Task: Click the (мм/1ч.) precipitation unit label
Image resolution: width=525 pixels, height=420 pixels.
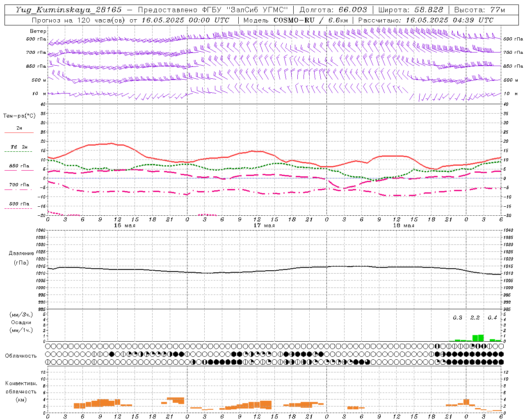Action: point(21,330)
